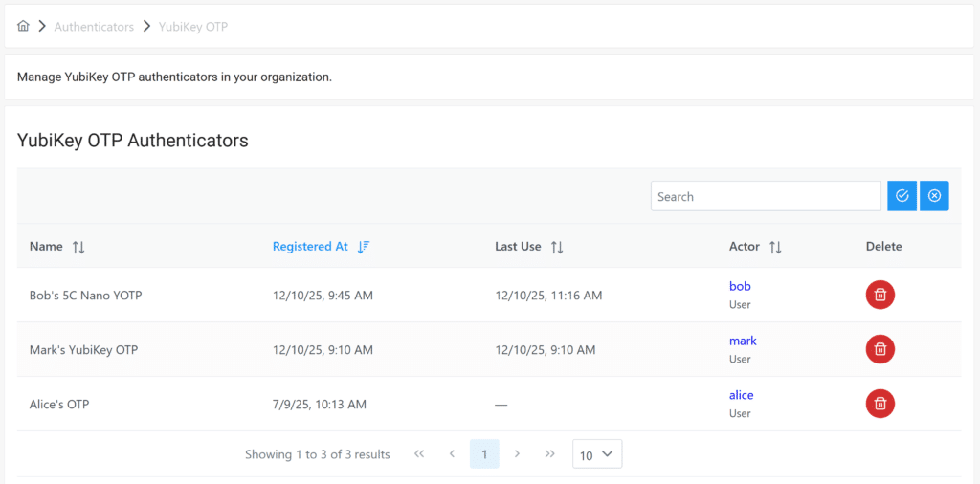Click last use 12/10/25, 11:16 AM
This screenshot has width=980, height=484.
coord(548,296)
